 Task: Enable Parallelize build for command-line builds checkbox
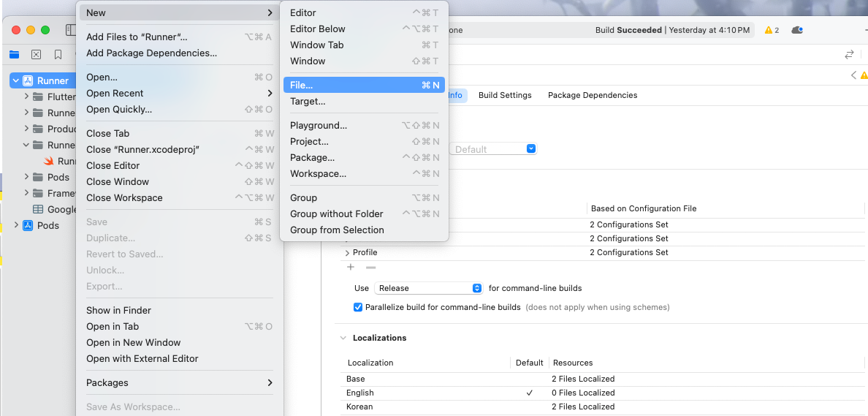358,307
